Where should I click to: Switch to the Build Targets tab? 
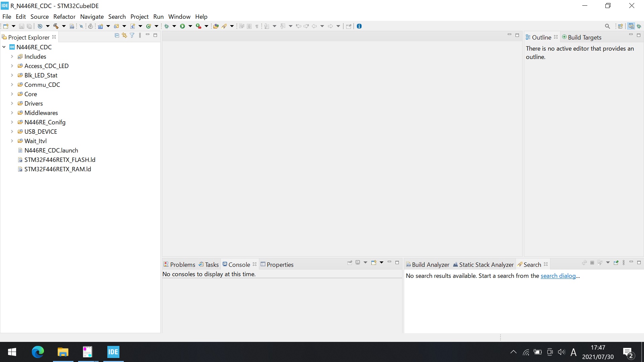click(581, 37)
